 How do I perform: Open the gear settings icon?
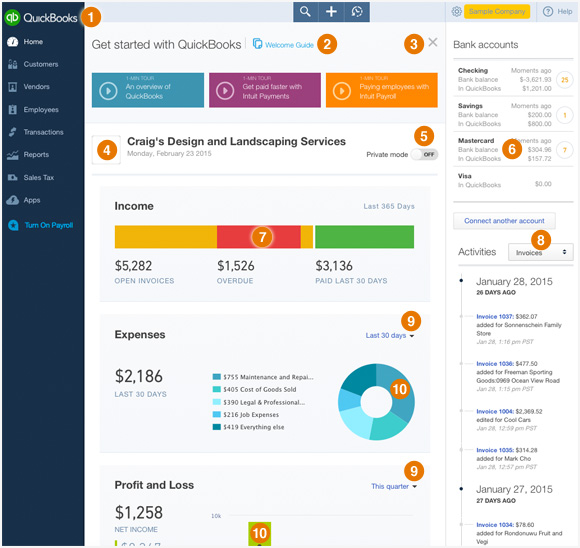pos(456,11)
